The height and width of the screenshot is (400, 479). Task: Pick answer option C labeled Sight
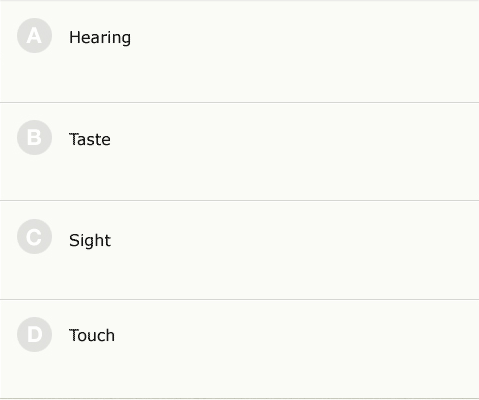(x=239, y=250)
